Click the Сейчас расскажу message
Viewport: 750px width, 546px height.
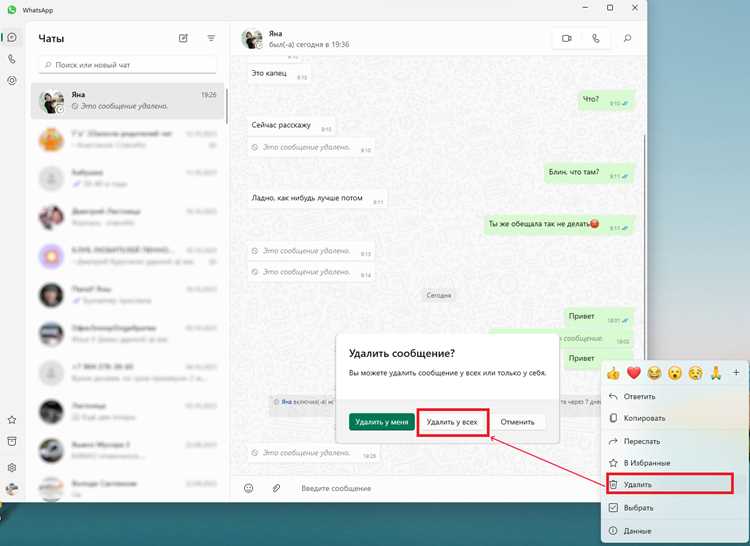click(291, 125)
